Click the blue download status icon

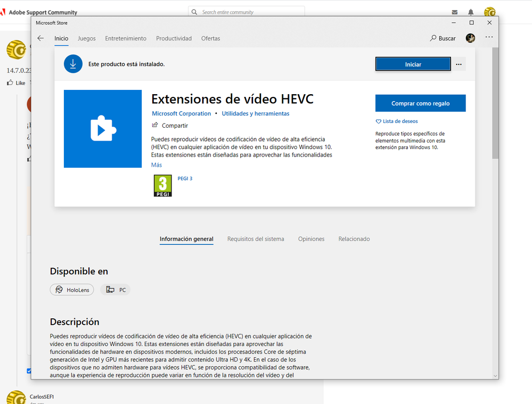click(x=73, y=64)
